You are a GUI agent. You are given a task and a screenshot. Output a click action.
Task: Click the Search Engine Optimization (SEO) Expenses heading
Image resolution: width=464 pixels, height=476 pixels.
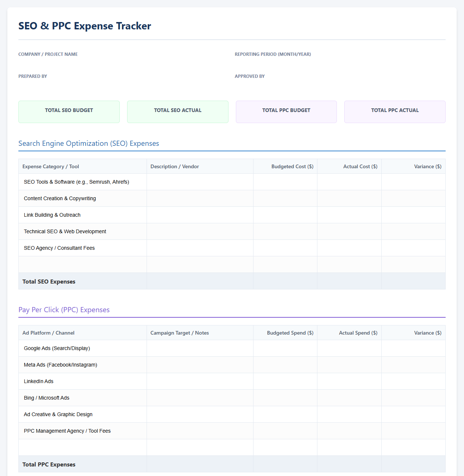(x=89, y=143)
